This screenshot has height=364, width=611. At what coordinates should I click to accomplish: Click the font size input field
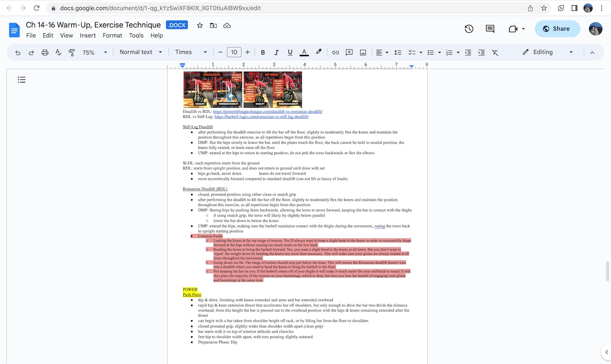[x=234, y=52]
